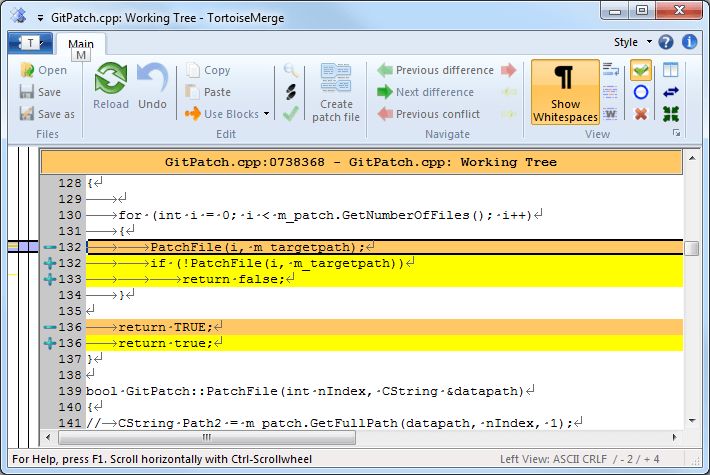Switch the pane layout icon
Screen dimensions: 710x475
(x=671, y=70)
